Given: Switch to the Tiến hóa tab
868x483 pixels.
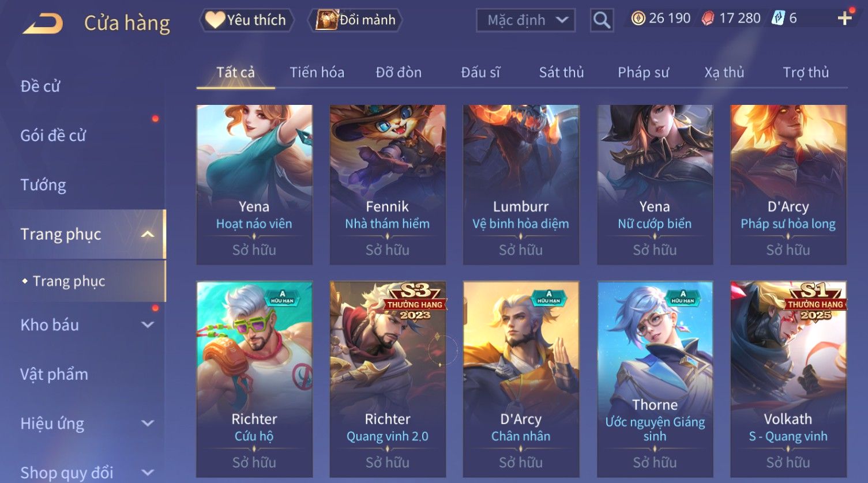Looking at the screenshot, I should (x=317, y=72).
